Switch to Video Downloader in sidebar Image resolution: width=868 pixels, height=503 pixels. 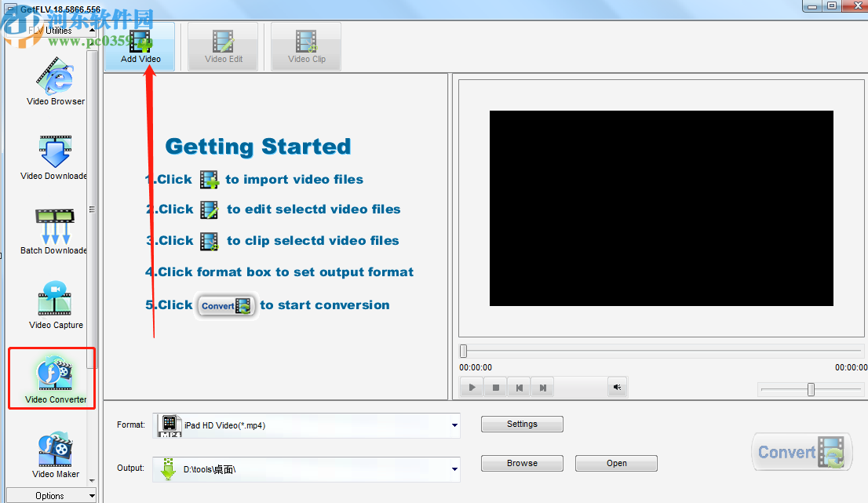click(53, 158)
